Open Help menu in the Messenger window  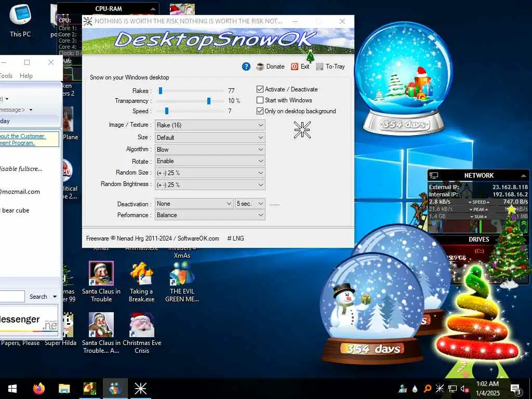[26, 76]
